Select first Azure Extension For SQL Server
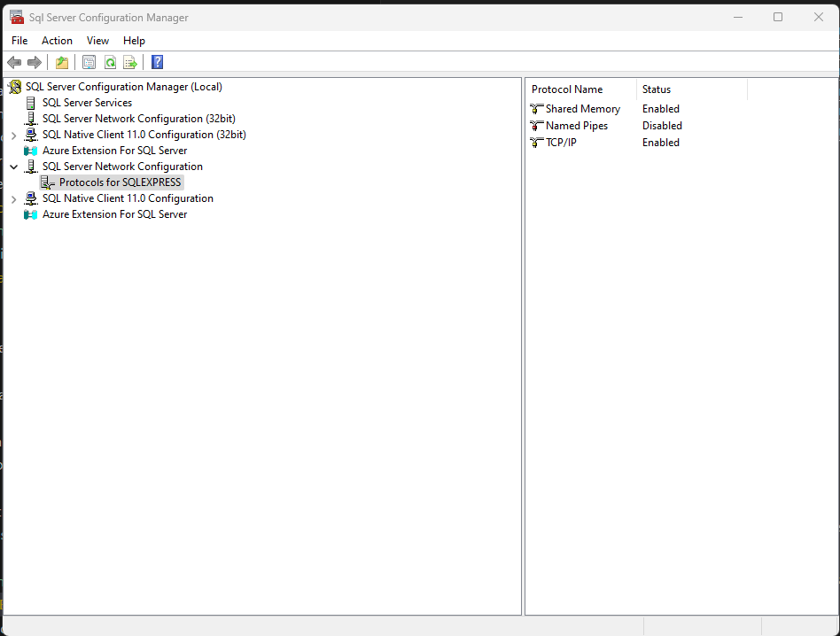The image size is (840, 636). (x=114, y=151)
